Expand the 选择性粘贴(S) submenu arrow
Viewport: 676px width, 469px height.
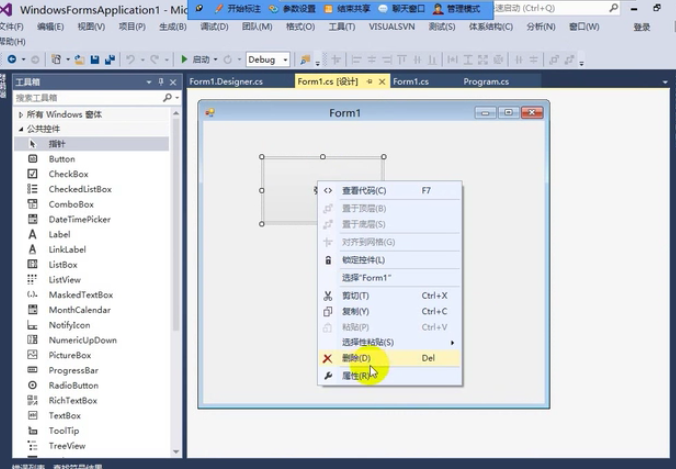[452, 343]
